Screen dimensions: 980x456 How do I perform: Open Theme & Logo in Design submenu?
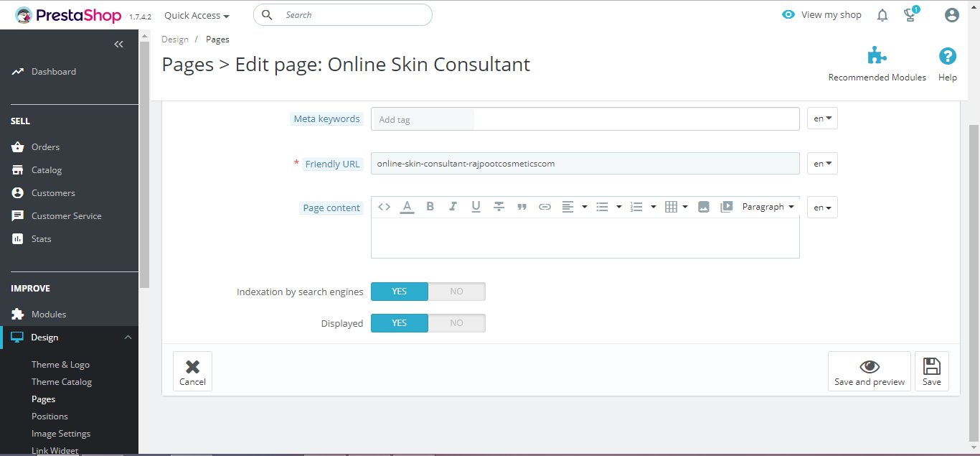(60, 365)
